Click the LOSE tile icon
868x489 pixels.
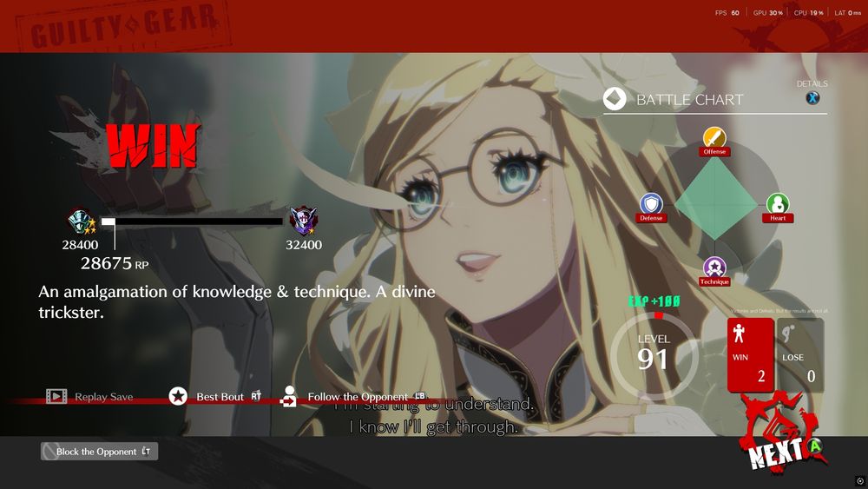point(788,334)
